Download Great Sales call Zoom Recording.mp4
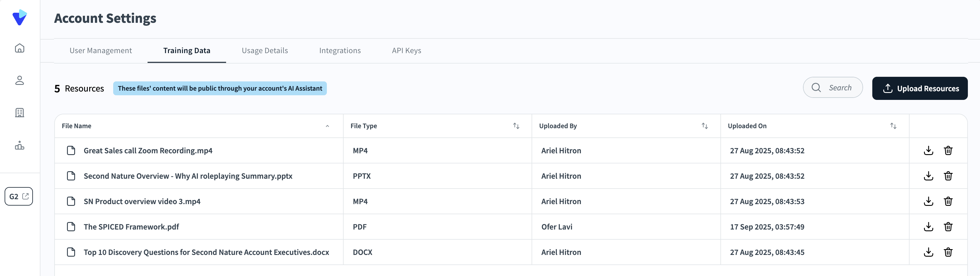The image size is (980, 276). coord(928,150)
